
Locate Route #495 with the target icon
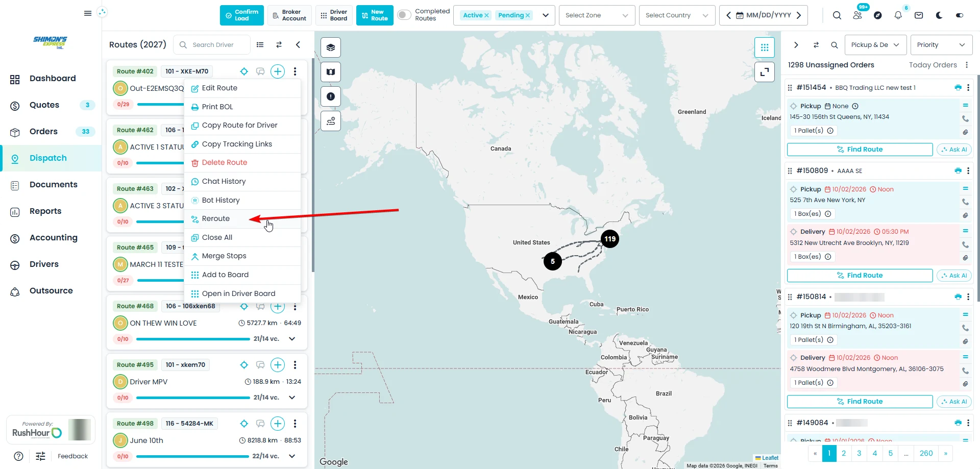pyautogui.click(x=244, y=365)
